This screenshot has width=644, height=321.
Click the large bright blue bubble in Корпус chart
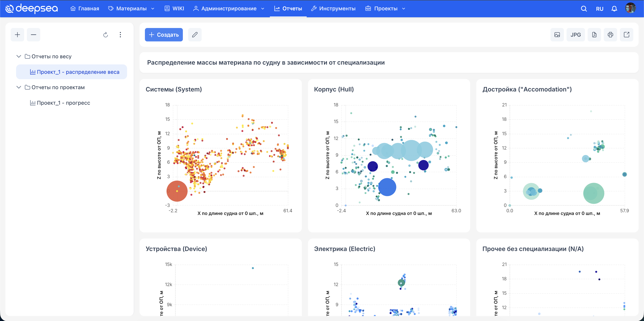[387, 187]
